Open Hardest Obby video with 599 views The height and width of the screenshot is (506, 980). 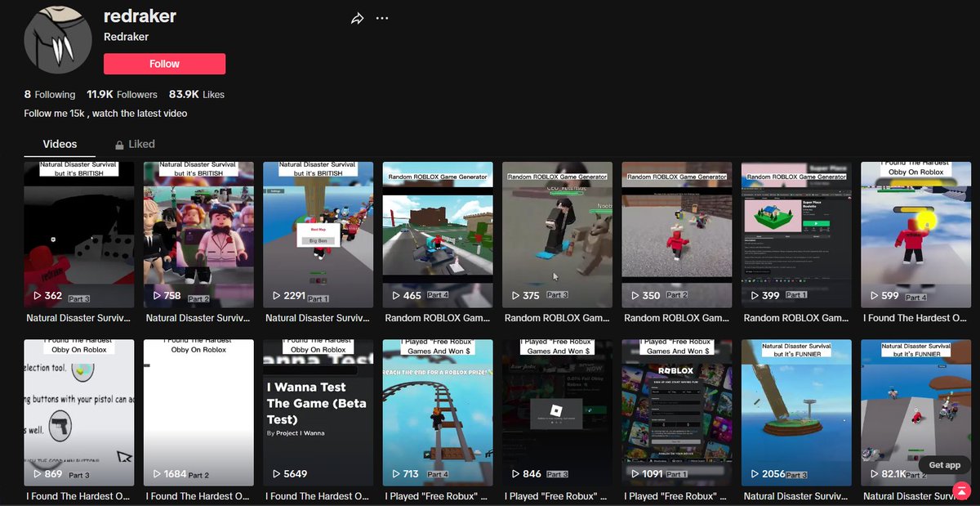(x=915, y=235)
